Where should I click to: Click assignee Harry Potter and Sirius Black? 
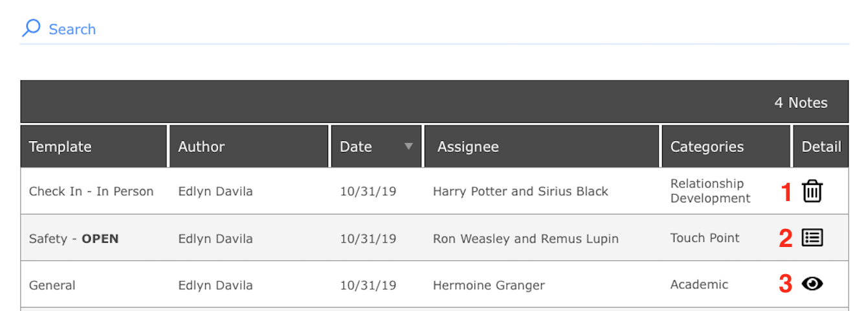pos(520,191)
